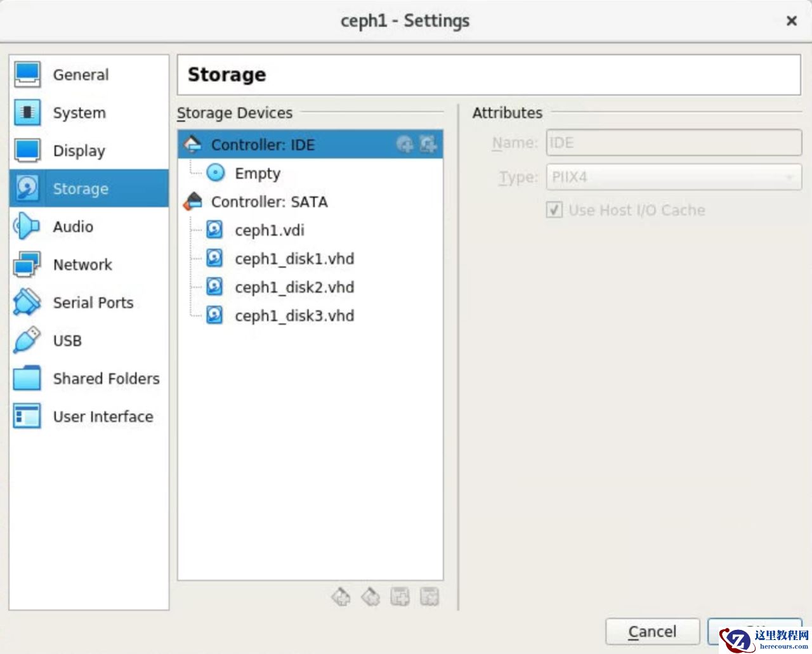Image resolution: width=812 pixels, height=654 pixels.
Task: Open the System settings category
Action: pos(89,113)
